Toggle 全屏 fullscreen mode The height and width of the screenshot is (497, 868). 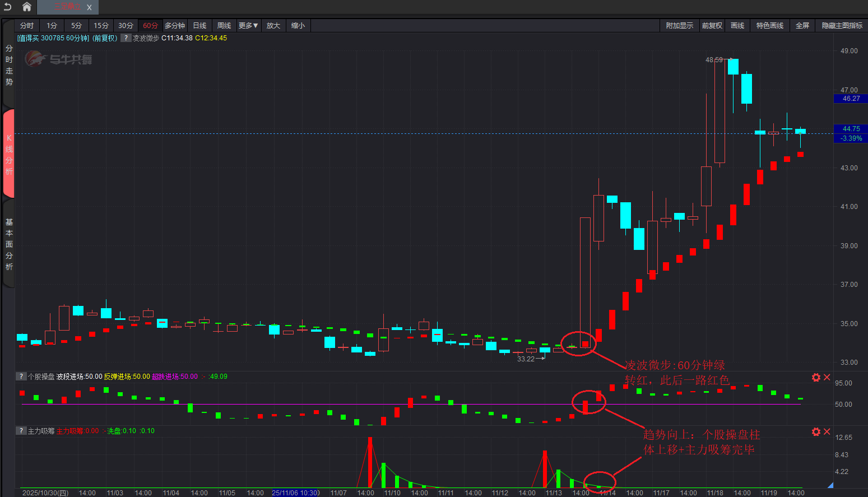[x=802, y=26]
